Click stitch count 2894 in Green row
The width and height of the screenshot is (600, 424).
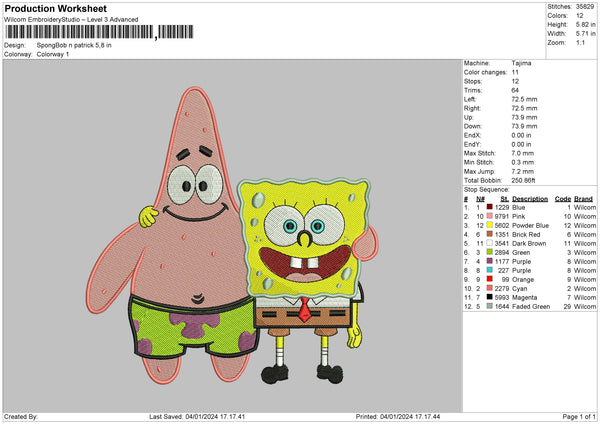502,253
